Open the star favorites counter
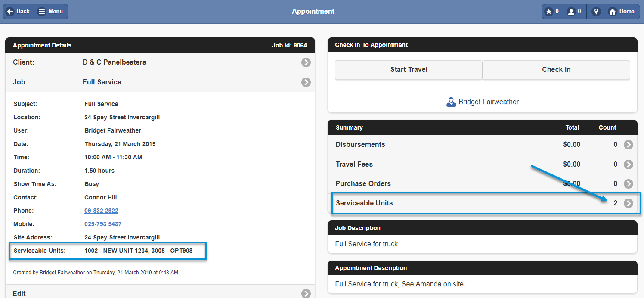This screenshot has height=298, width=644. coord(552,12)
